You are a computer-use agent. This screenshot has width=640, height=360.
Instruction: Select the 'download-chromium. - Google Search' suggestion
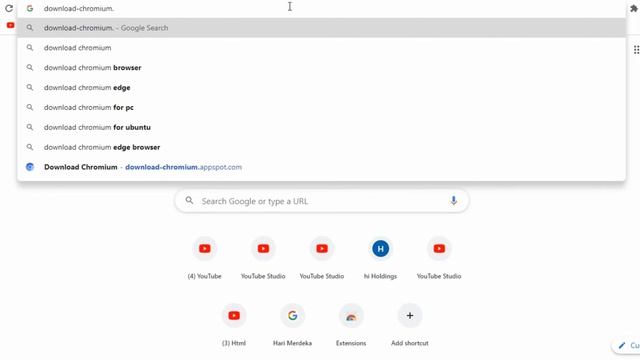pos(322,28)
